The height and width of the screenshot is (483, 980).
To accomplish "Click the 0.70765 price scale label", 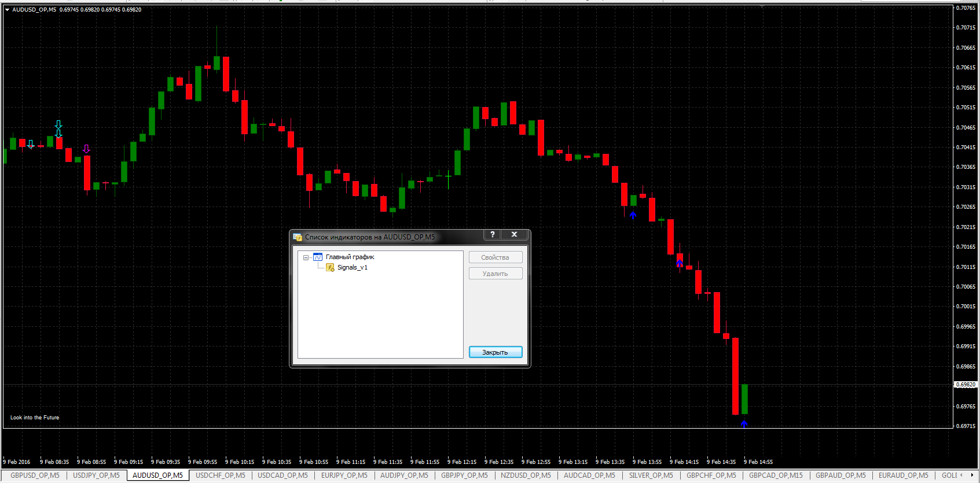I will [966, 8].
